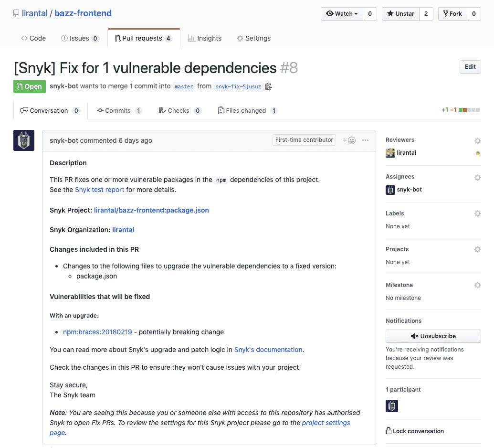Open the lirantal/bazz-frontend:package.json project link
This screenshot has height=448, width=494.
point(151,210)
